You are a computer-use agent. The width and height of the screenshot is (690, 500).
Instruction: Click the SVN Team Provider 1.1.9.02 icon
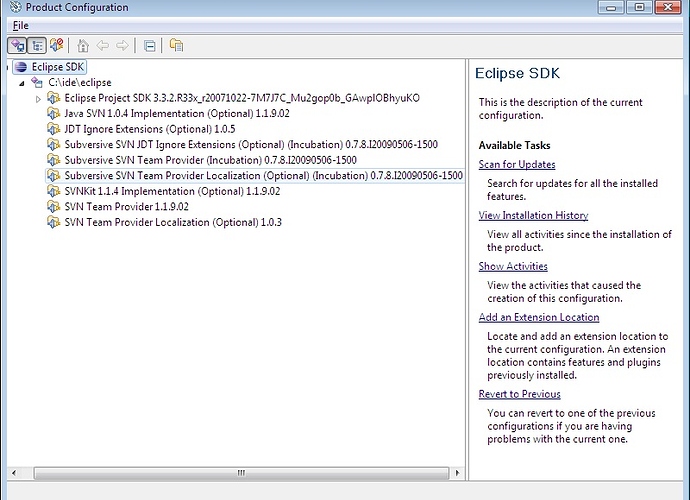coord(54,206)
